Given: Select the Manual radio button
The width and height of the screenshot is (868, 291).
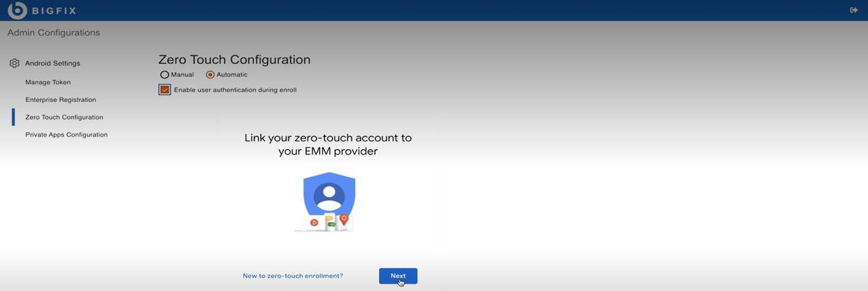Looking at the screenshot, I should [x=164, y=75].
